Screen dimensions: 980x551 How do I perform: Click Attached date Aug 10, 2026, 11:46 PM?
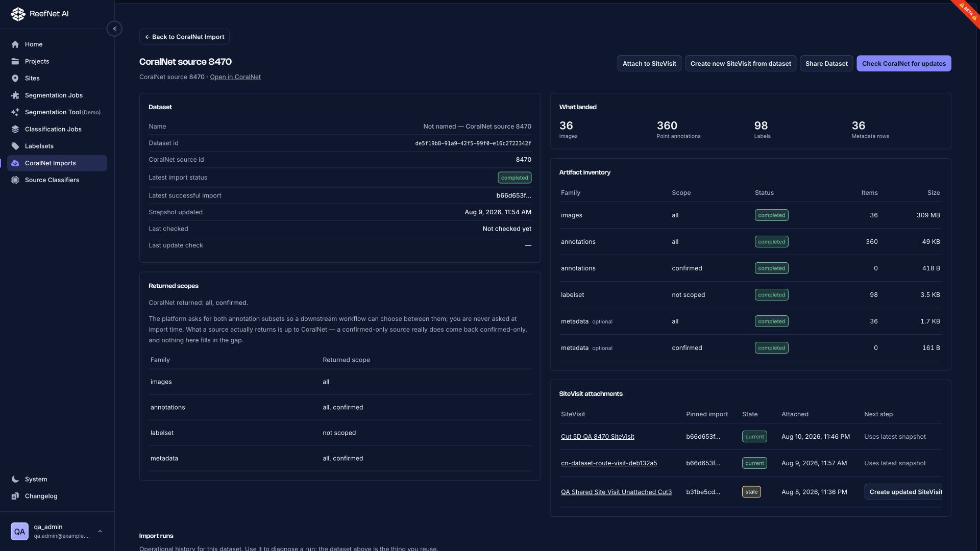[815, 437]
